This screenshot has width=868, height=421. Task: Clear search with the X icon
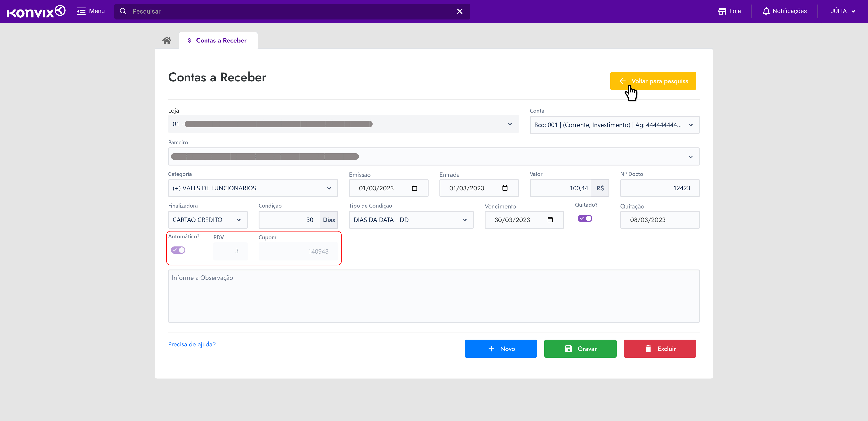click(459, 12)
